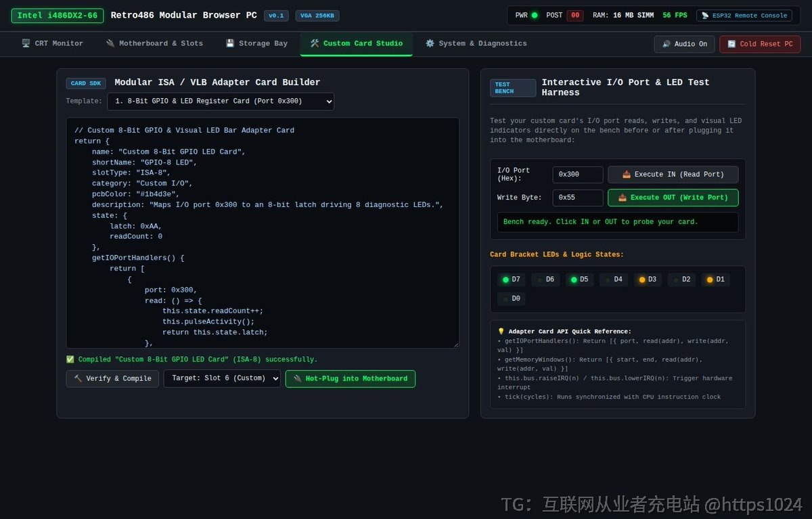Screen dimensions: 812x519
Task: Open ESP32 Remote Console
Action: [x=744, y=16]
